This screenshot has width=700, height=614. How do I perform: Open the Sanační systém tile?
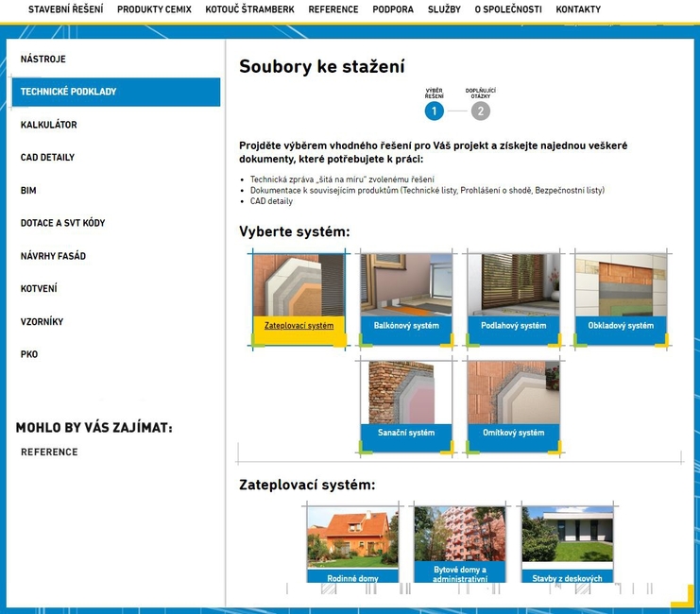click(406, 404)
